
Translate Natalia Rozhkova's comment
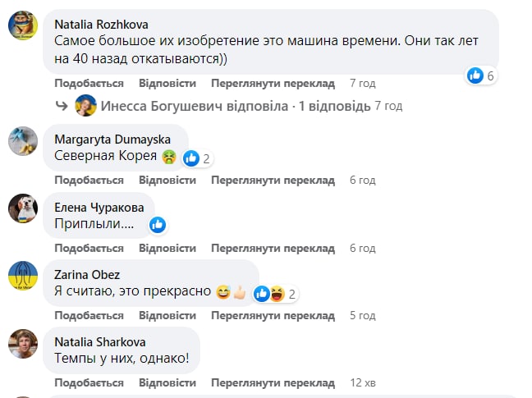pyautogui.click(x=273, y=84)
